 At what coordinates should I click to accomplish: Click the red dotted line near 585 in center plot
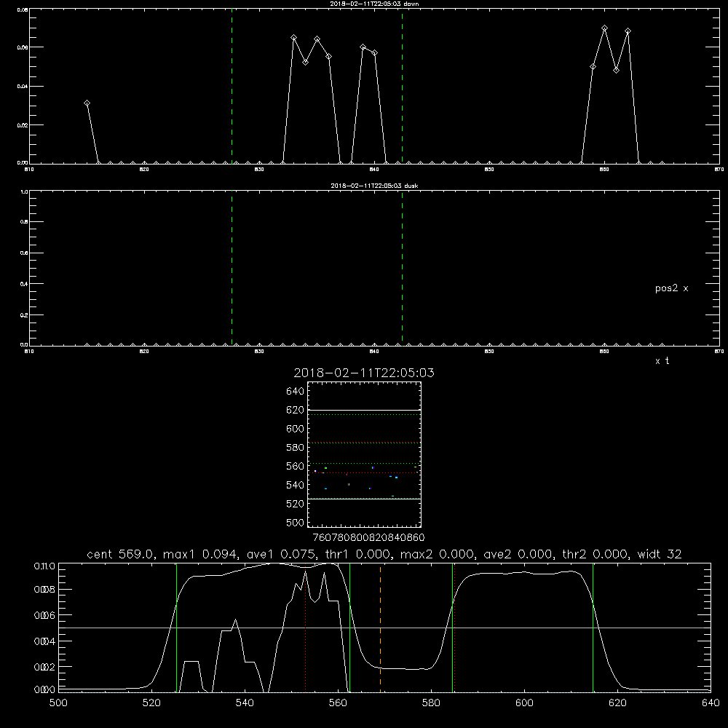click(364, 443)
